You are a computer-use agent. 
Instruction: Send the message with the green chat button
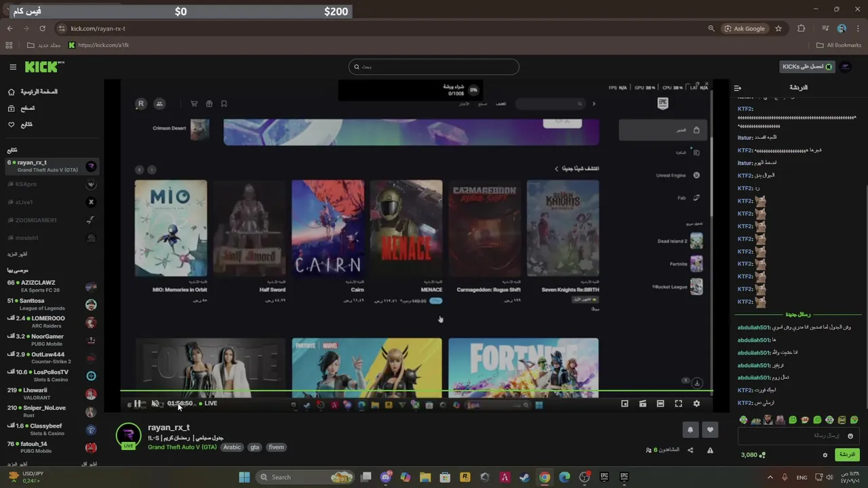coord(847,455)
